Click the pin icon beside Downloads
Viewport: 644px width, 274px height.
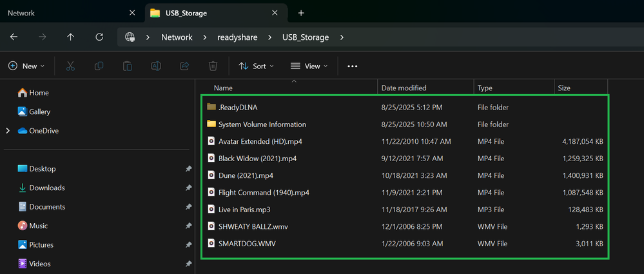coord(188,188)
